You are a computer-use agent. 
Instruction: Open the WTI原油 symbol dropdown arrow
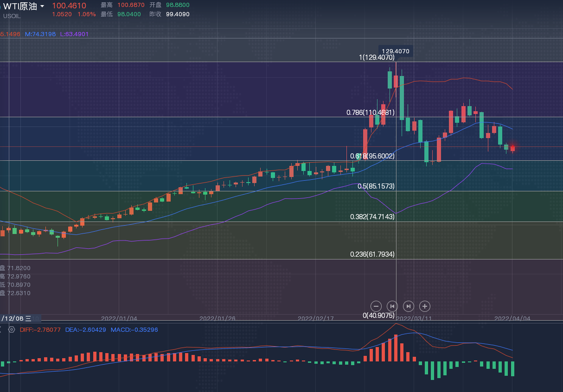[43, 6]
